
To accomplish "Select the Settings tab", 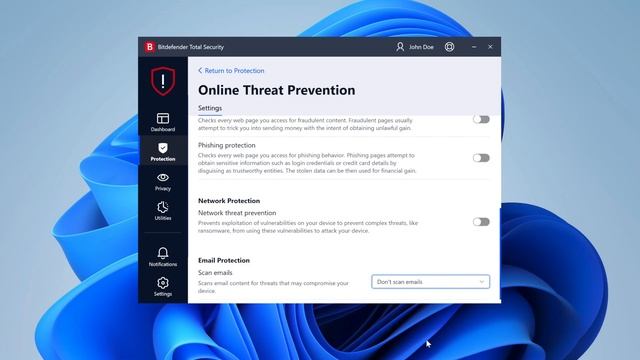I will tap(210, 108).
